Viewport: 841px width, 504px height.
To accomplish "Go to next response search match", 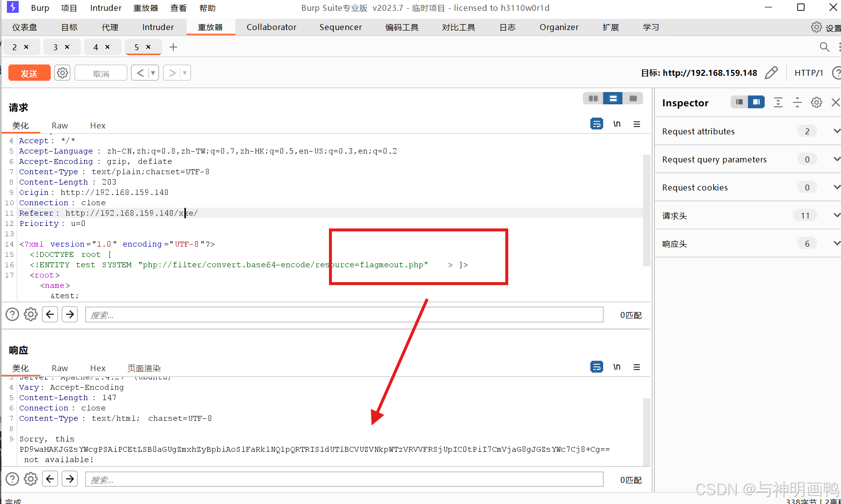I will pyautogui.click(x=70, y=479).
